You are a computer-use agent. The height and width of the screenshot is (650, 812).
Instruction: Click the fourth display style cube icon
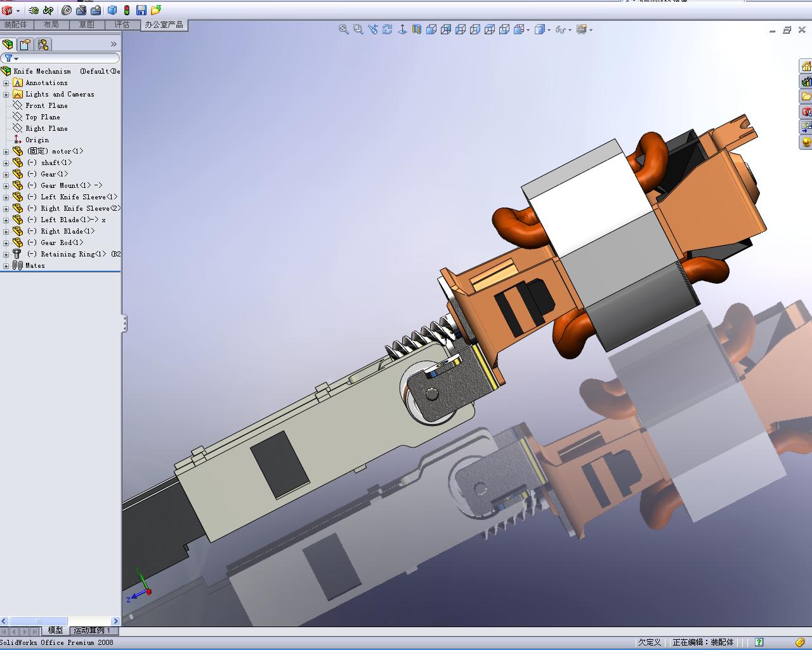475,29
